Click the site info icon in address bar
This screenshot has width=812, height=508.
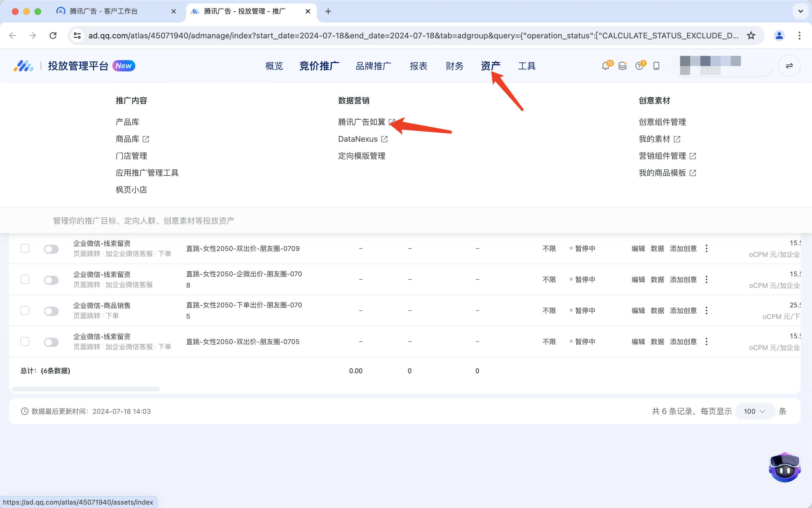(x=77, y=36)
